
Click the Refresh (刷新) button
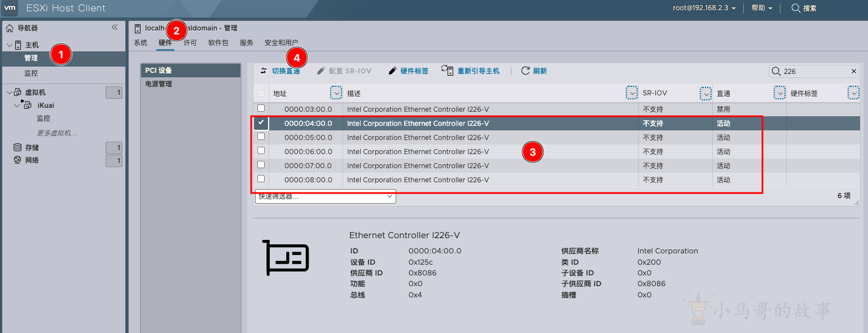pos(534,71)
